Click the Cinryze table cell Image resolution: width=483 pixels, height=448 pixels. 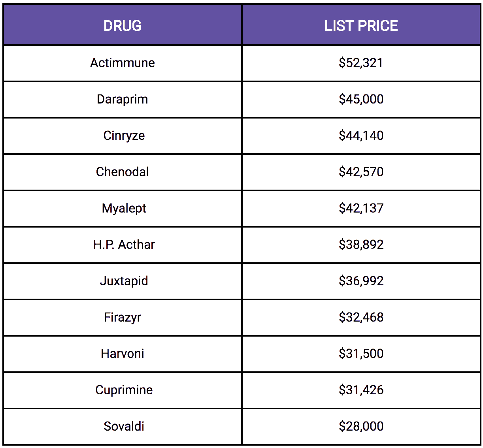tap(124, 136)
